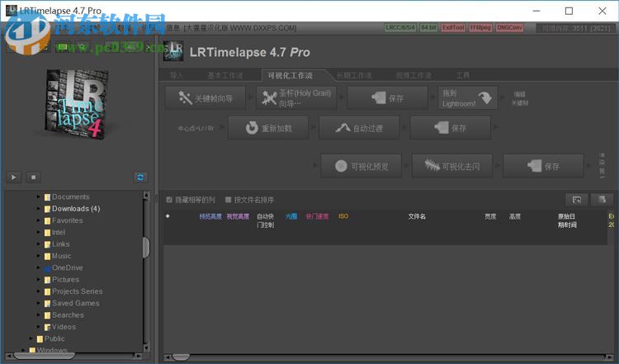This screenshot has width=619, height=364.
Task: Expand the Intel folder arrow
Action: point(38,232)
